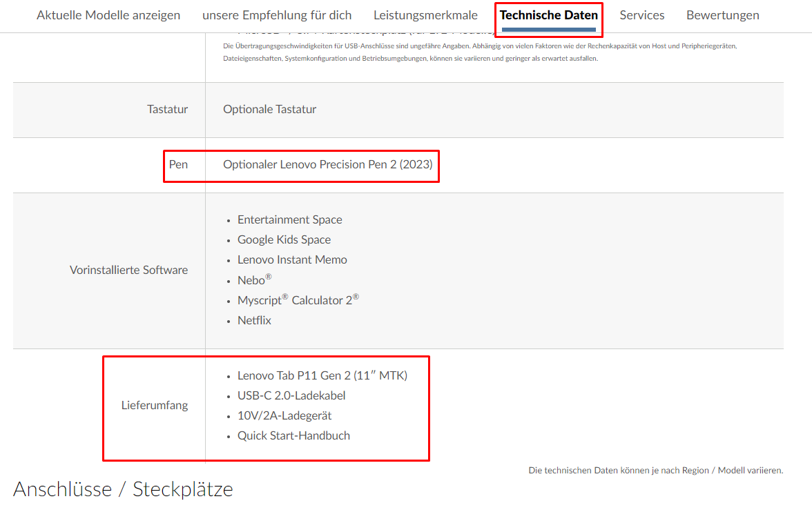Open the Services tab
Screen dimensions: 812x521
click(642, 15)
